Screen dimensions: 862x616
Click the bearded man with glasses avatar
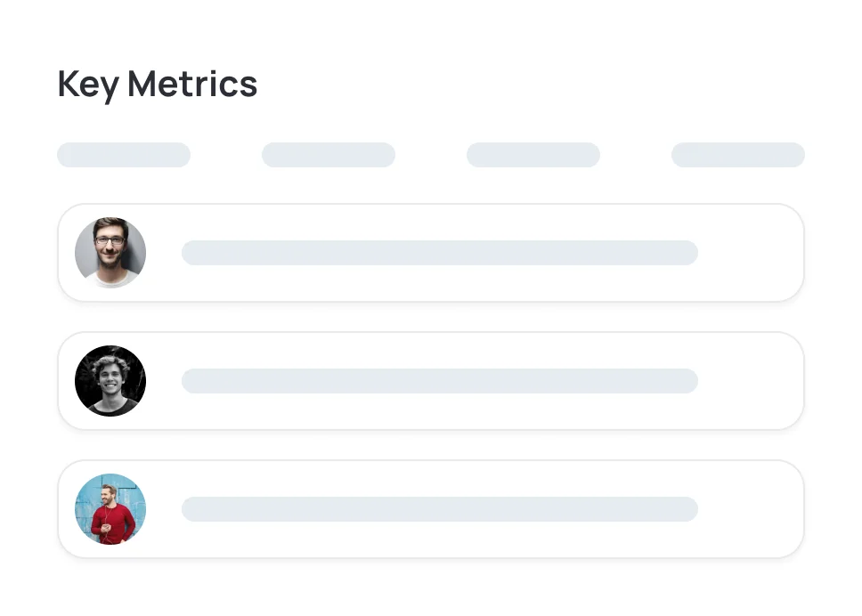110,253
